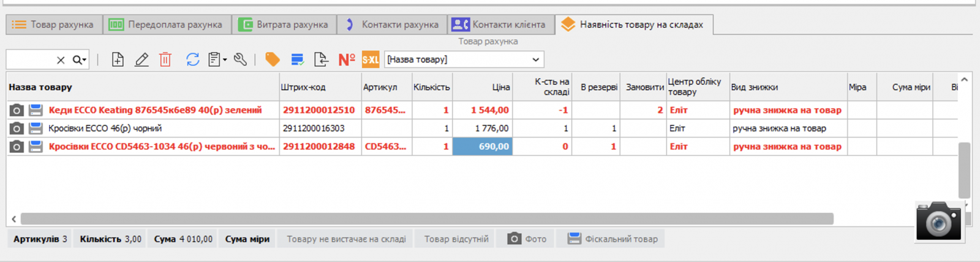Click the blue card with checkmark icon
Viewport: 980px width, 262px height.
point(297,60)
